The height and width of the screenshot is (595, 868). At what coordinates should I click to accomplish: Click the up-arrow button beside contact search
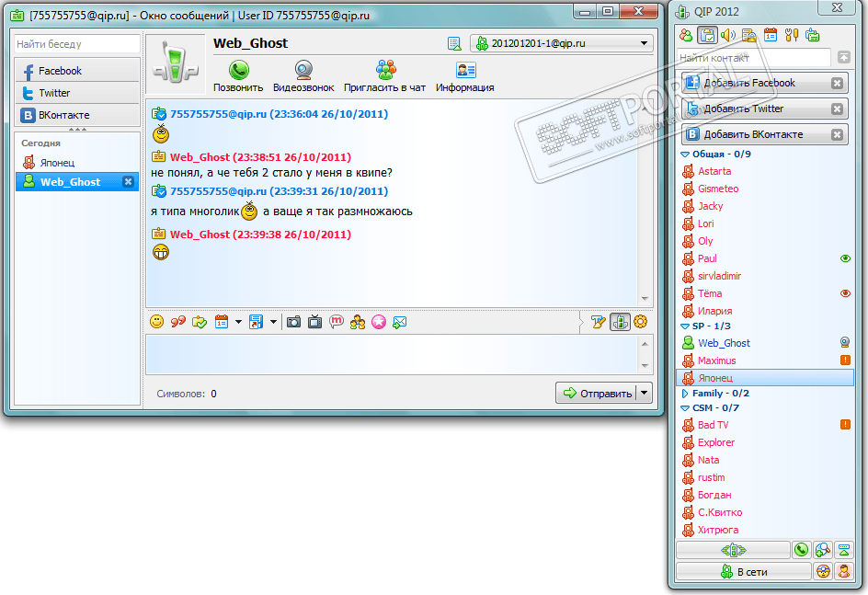click(844, 57)
